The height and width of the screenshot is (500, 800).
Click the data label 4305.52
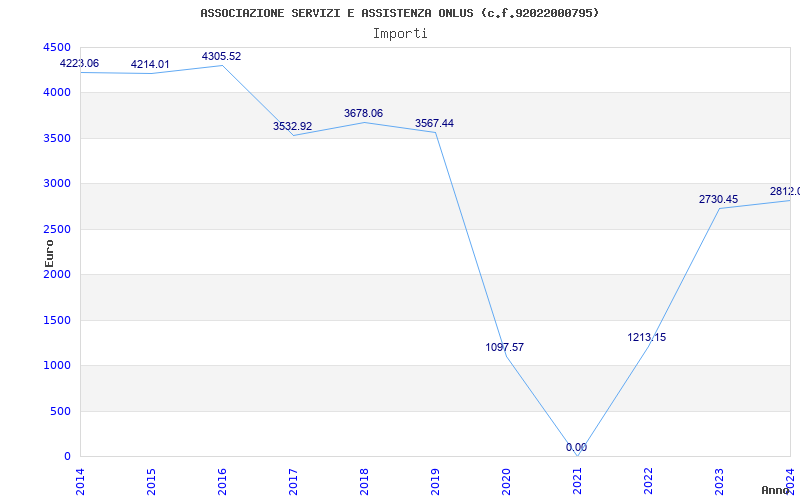221,57
